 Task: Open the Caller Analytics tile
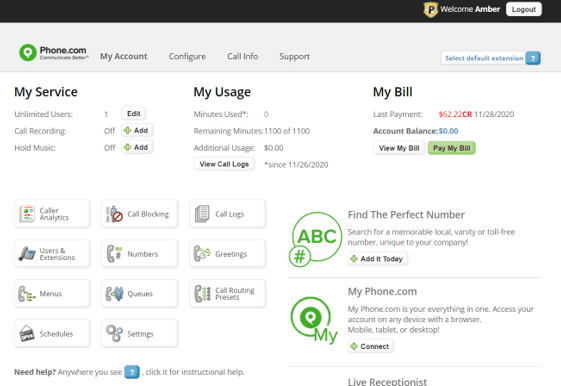(x=52, y=214)
